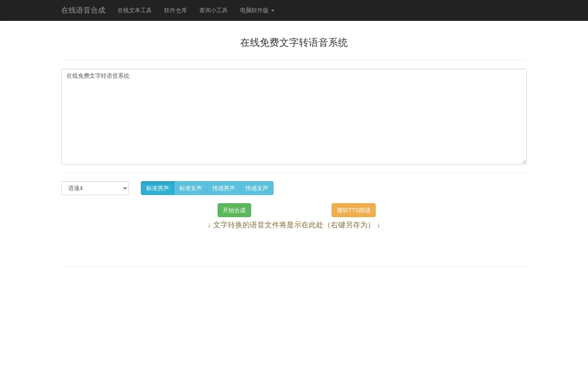588x368 pixels.
Task: Open the 在线文本工具 menu item
Action: [135, 10]
